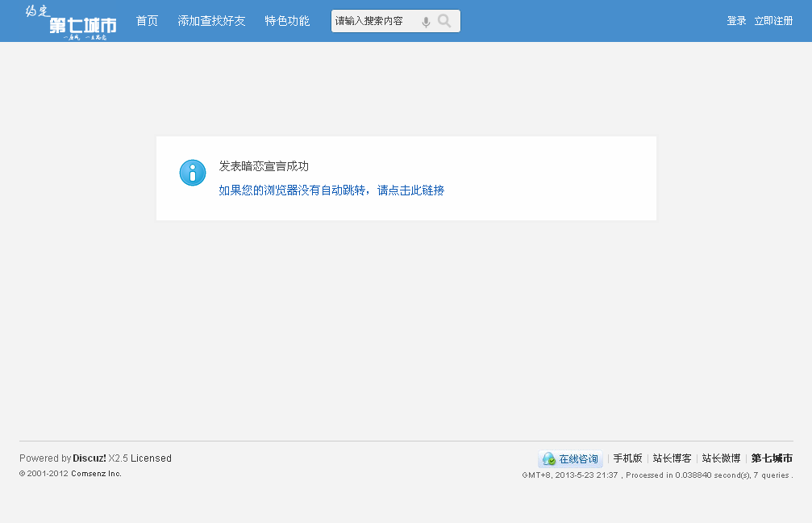Click the blue info icon in message box
The image size is (812, 523).
193,173
